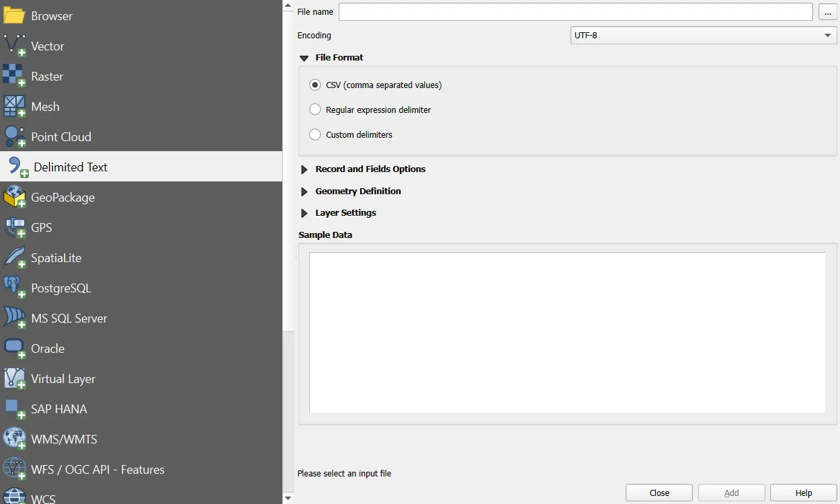Click the GeoPackage box icon

[14, 197]
